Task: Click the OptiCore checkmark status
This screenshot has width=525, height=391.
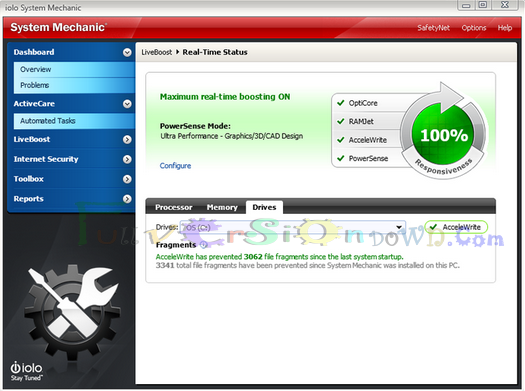Action: coord(341,103)
